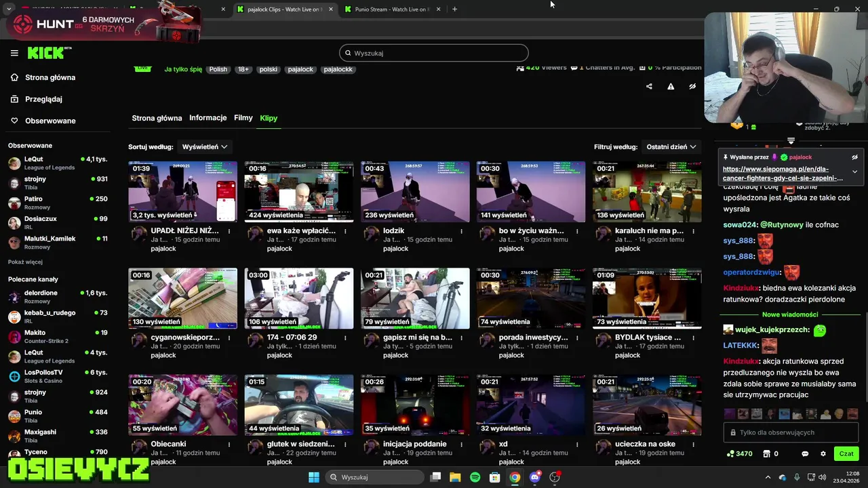The image size is (868, 488).
Task: Open the browser tab list chevron
Action: click(9, 9)
